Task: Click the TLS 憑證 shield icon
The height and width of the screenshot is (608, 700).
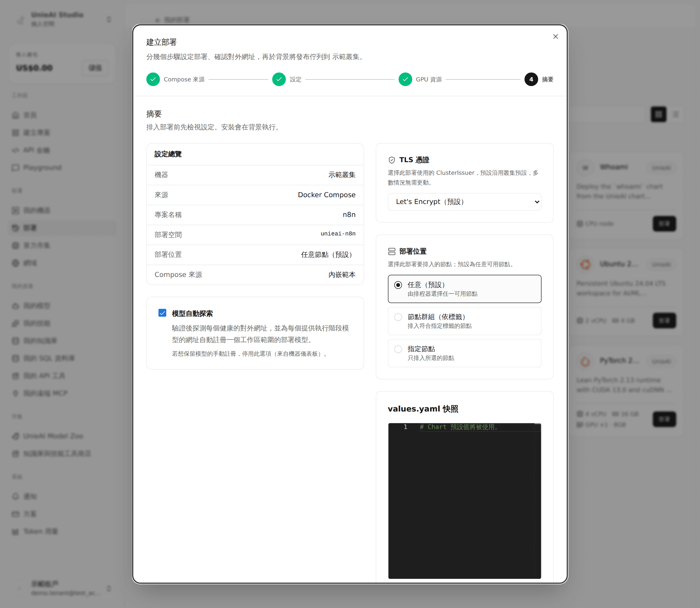Action: point(392,160)
